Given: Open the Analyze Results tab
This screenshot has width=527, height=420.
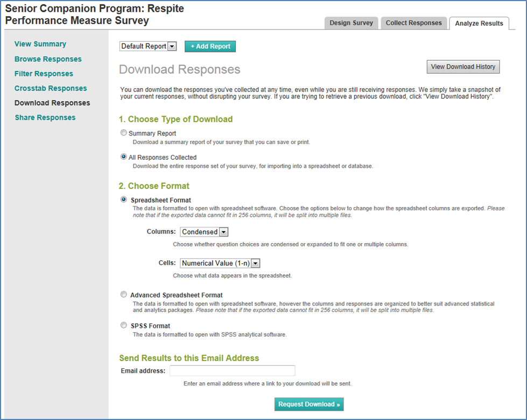Looking at the screenshot, I should tap(479, 24).
